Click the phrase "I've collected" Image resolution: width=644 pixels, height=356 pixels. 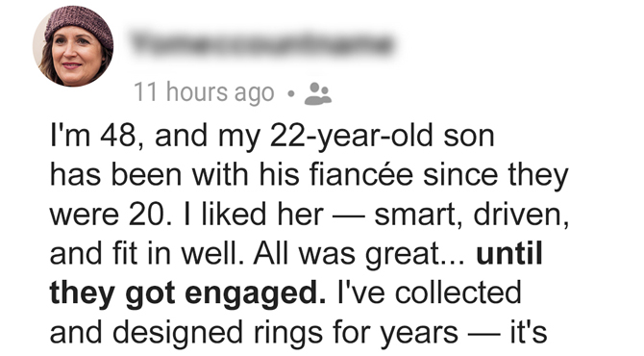click(x=430, y=293)
